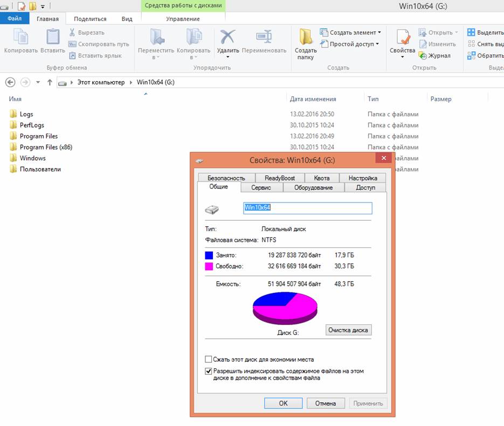Viewport: 504px width, 426px height.
Task: Expand Этот компьютер breadcrumb chevron
Action: coord(130,82)
